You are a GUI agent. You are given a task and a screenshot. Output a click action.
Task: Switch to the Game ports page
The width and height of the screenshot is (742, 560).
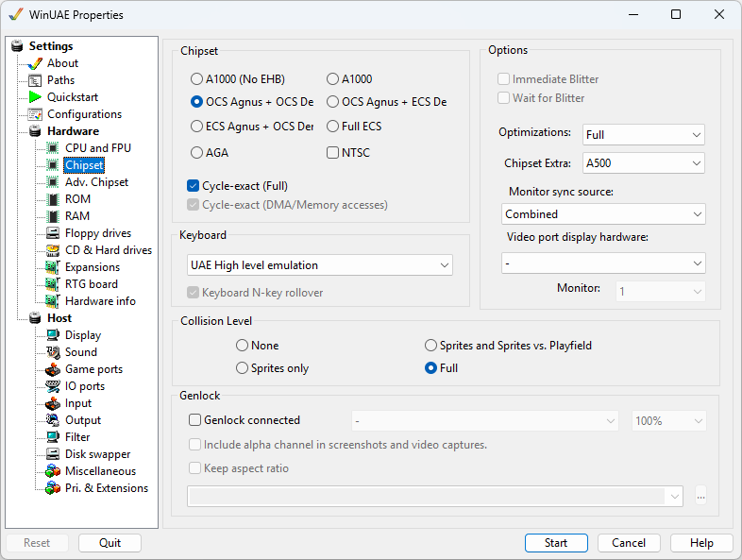tap(93, 369)
